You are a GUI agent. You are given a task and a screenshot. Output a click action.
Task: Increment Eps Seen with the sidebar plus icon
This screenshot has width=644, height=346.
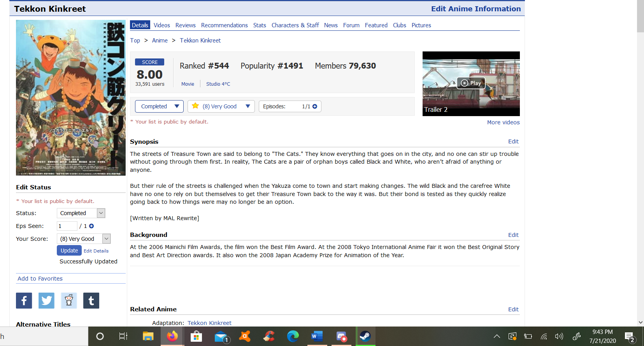click(91, 226)
